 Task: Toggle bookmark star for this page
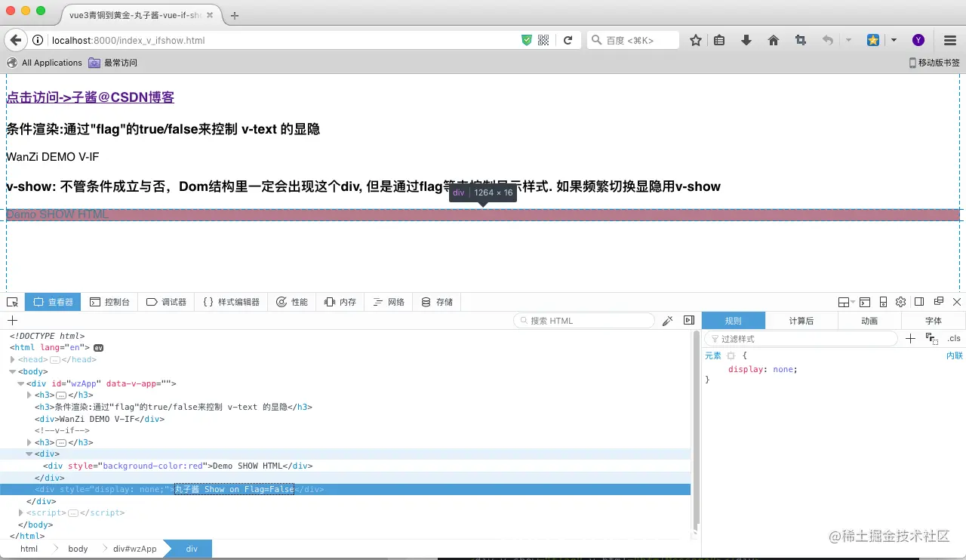[695, 39]
